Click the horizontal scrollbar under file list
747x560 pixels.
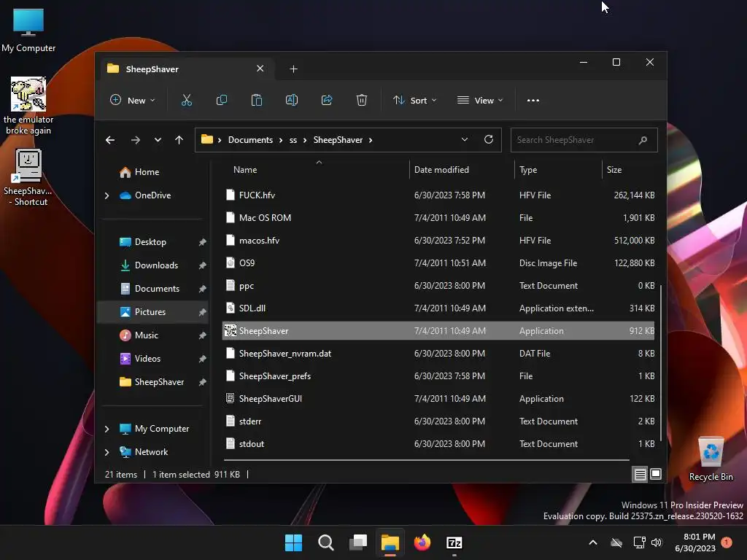coord(426,460)
